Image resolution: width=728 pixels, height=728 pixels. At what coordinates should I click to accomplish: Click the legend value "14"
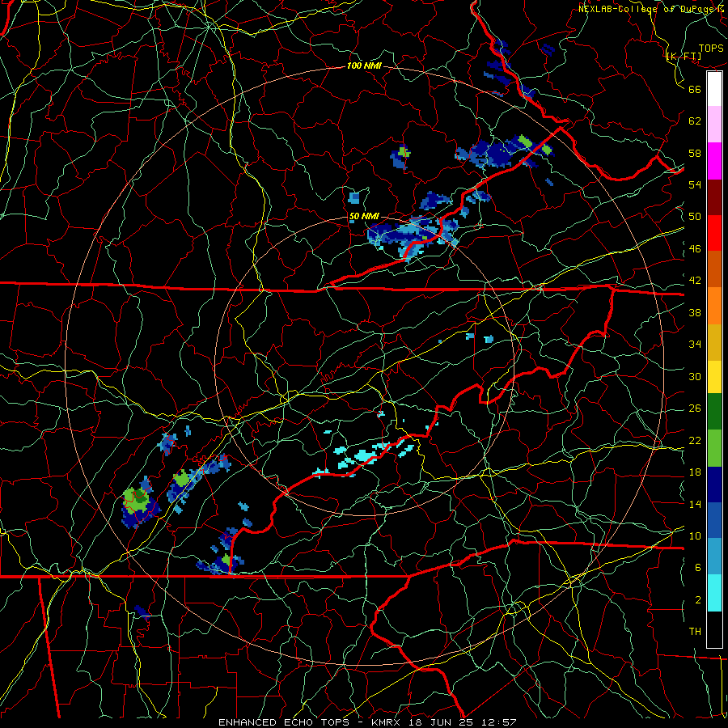pyautogui.click(x=695, y=504)
